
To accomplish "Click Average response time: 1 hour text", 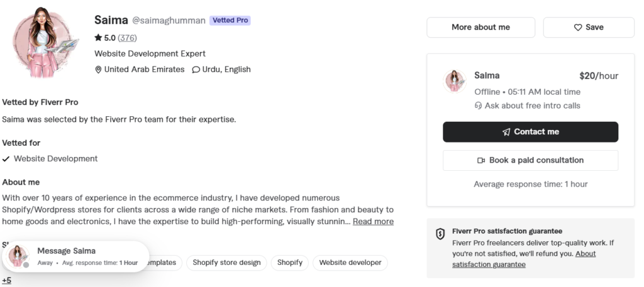I will [530, 185].
